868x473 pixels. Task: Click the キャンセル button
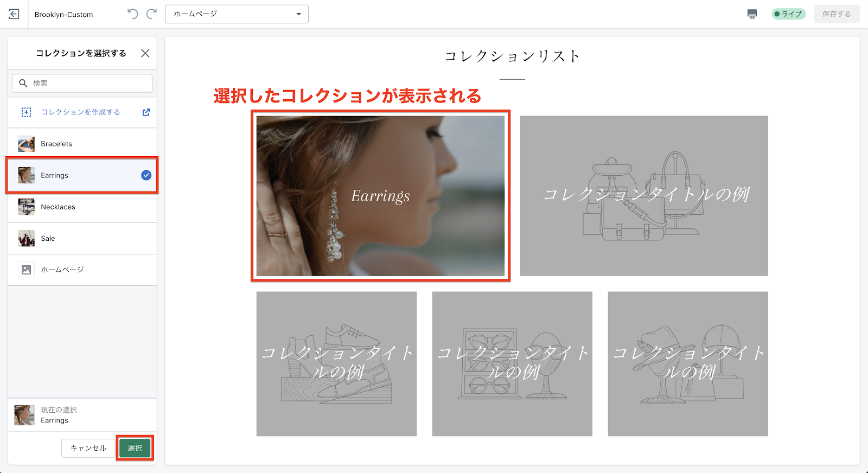pos(88,448)
